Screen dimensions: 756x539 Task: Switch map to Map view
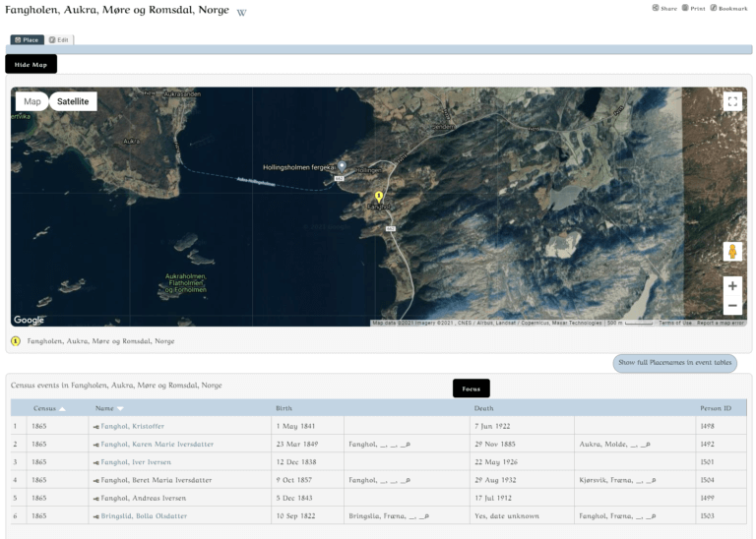[32, 101]
